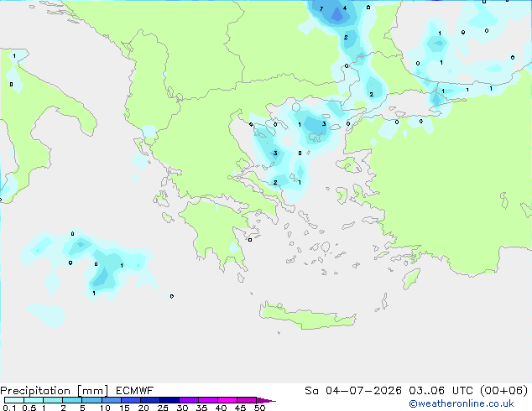532x411 pixels.
Task: Pick the 2–5 mm legend swatch
Action: point(72,400)
